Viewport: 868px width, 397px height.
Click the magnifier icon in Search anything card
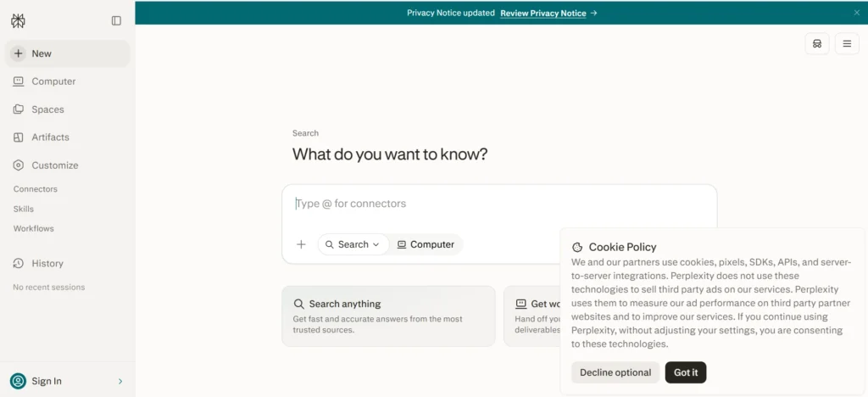(299, 304)
